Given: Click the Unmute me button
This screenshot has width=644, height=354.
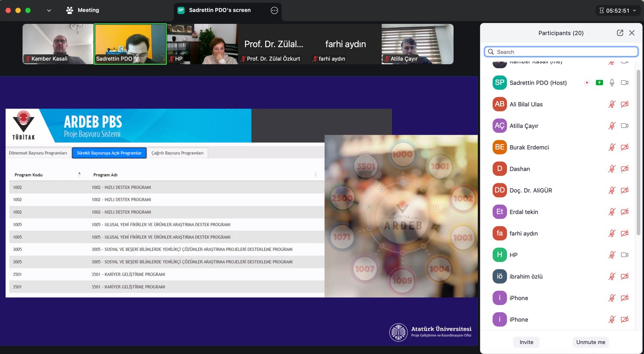Looking at the screenshot, I should click(590, 342).
